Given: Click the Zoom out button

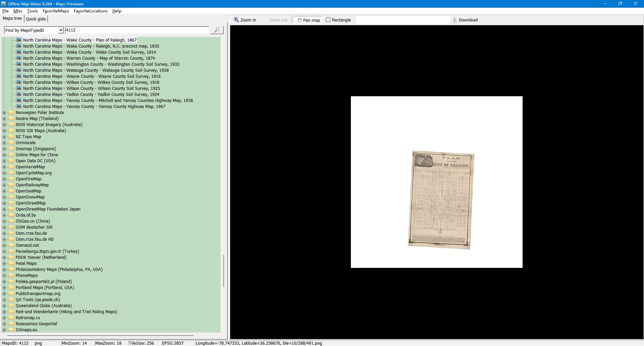Looking at the screenshot, I should pyautogui.click(x=278, y=20).
